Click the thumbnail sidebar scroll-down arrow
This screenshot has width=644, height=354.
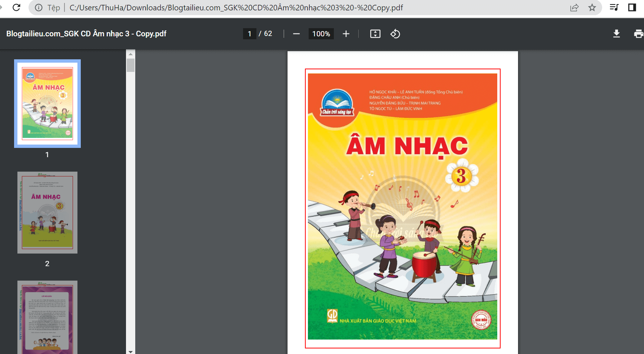(130, 351)
